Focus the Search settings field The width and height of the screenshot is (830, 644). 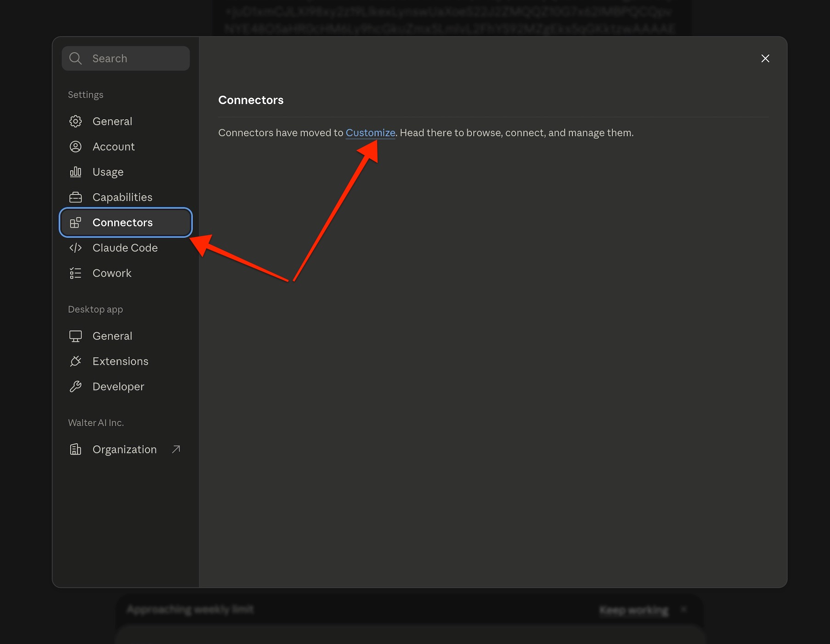(126, 58)
